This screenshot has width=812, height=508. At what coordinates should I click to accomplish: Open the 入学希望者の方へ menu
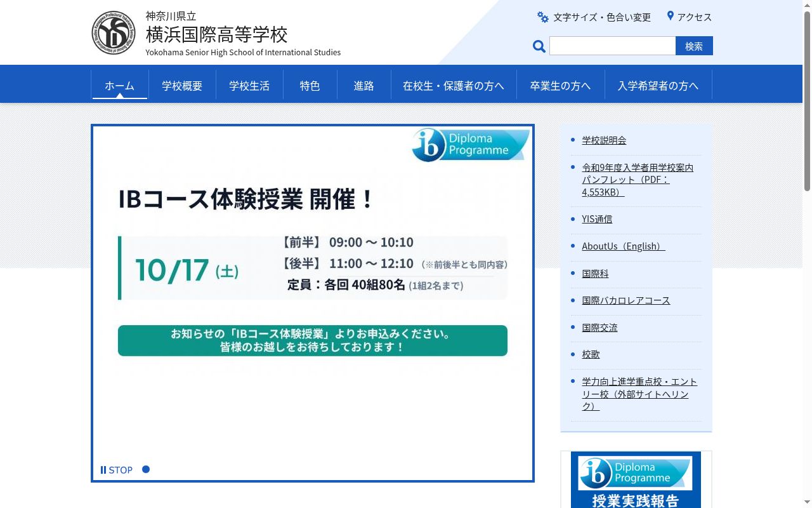tap(658, 86)
